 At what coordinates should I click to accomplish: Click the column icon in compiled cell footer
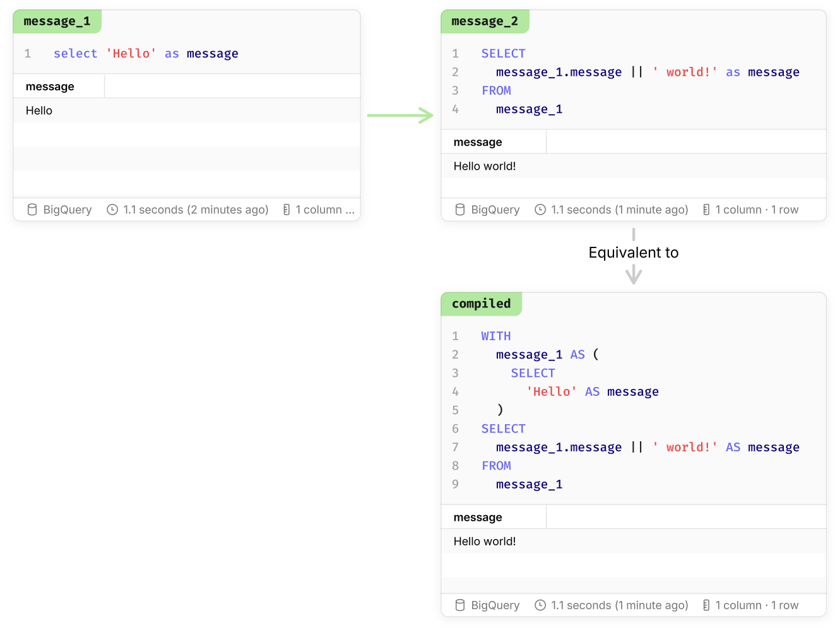tap(706, 605)
